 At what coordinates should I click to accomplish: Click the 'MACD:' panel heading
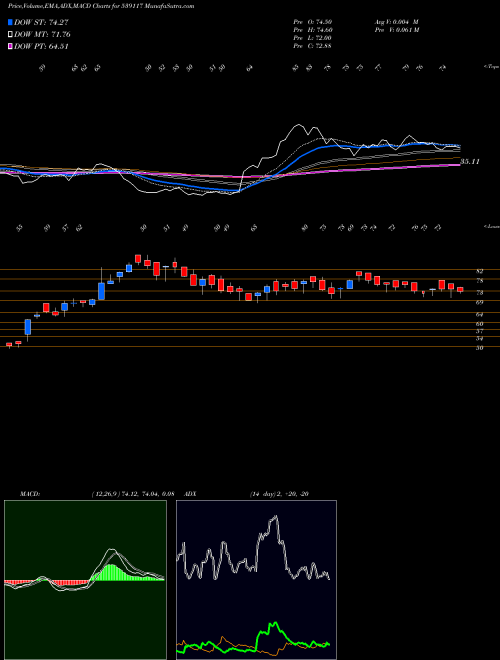[x=29, y=494]
